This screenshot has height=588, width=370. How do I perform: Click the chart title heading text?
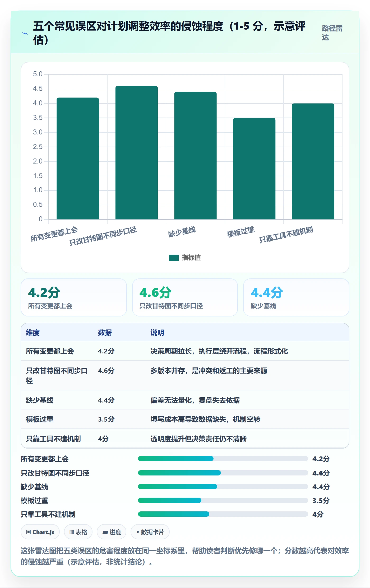point(169,33)
